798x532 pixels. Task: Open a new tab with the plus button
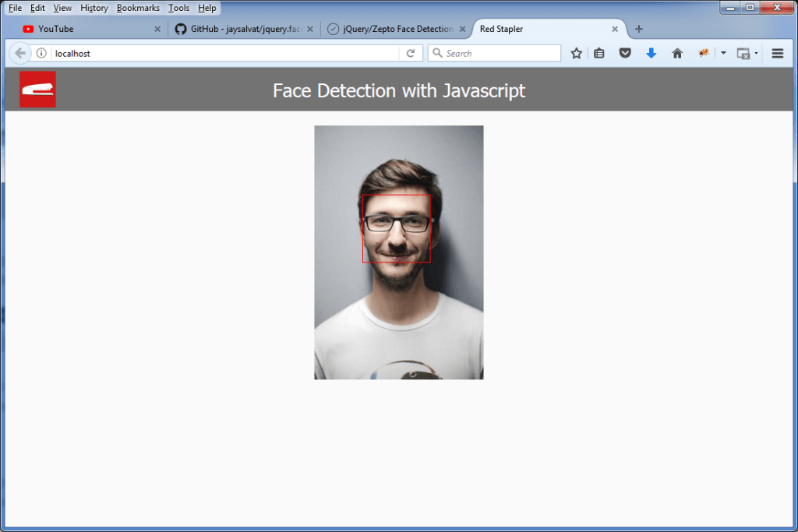click(639, 29)
